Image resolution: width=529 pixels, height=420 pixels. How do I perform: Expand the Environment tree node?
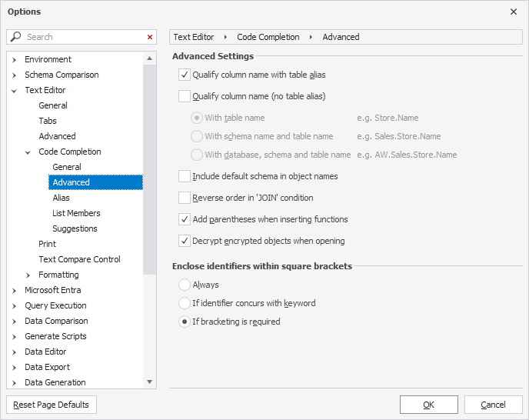(x=15, y=59)
